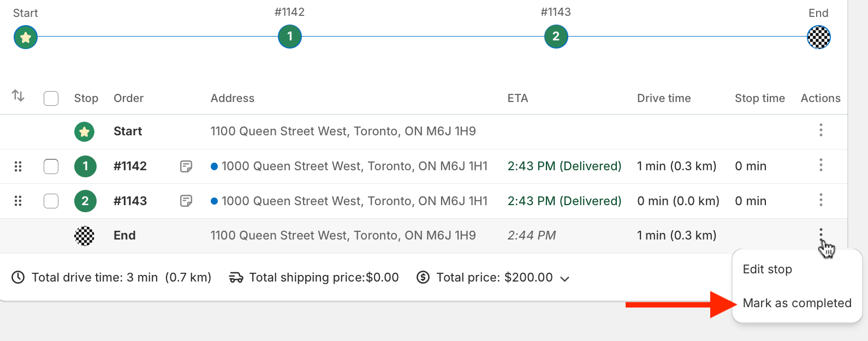Screen dimensions: 868x341
Task: Toggle the select-all stops checkbox
Action: (x=51, y=99)
